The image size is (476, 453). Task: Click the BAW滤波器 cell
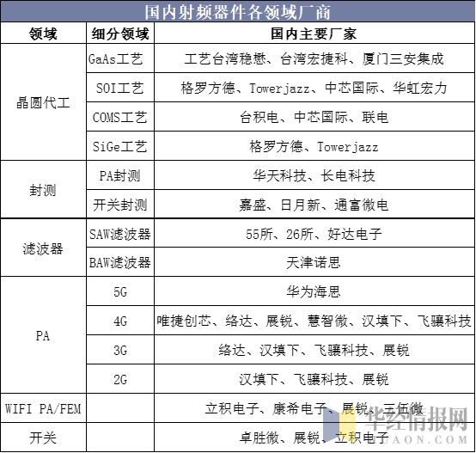(x=120, y=262)
